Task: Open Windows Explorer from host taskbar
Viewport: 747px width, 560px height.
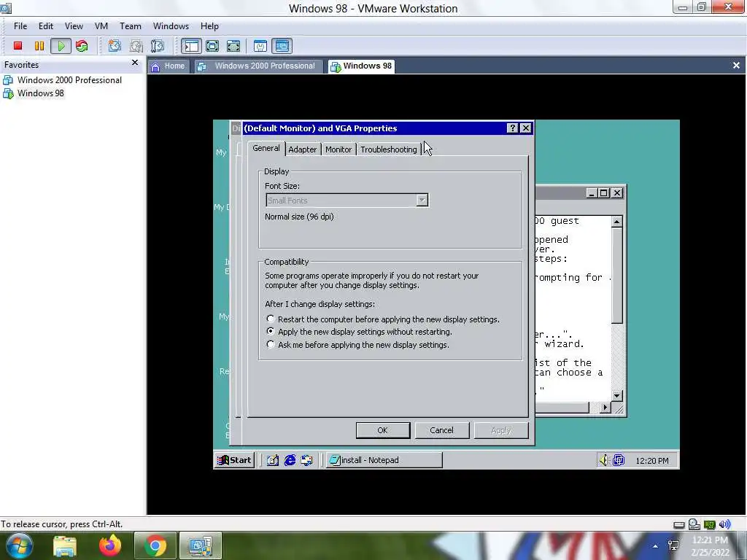Action: (x=65, y=546)
